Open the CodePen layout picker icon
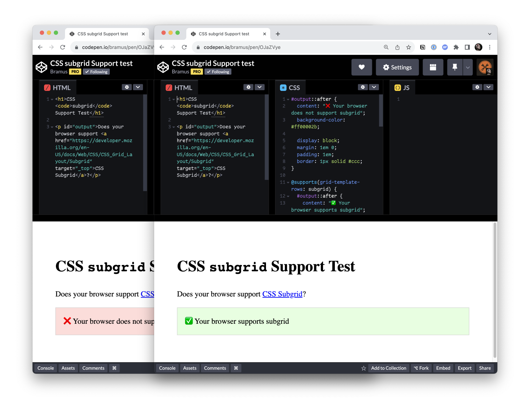Image resolution: width=532 pixels, height=408 pixels. 433,67
